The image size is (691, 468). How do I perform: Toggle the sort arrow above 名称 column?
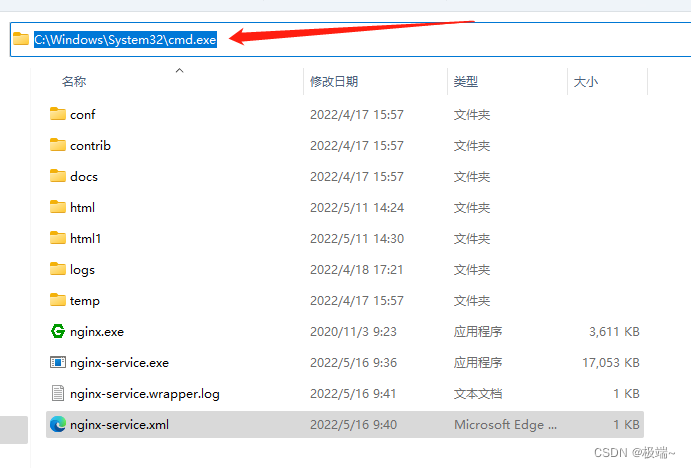179,71
